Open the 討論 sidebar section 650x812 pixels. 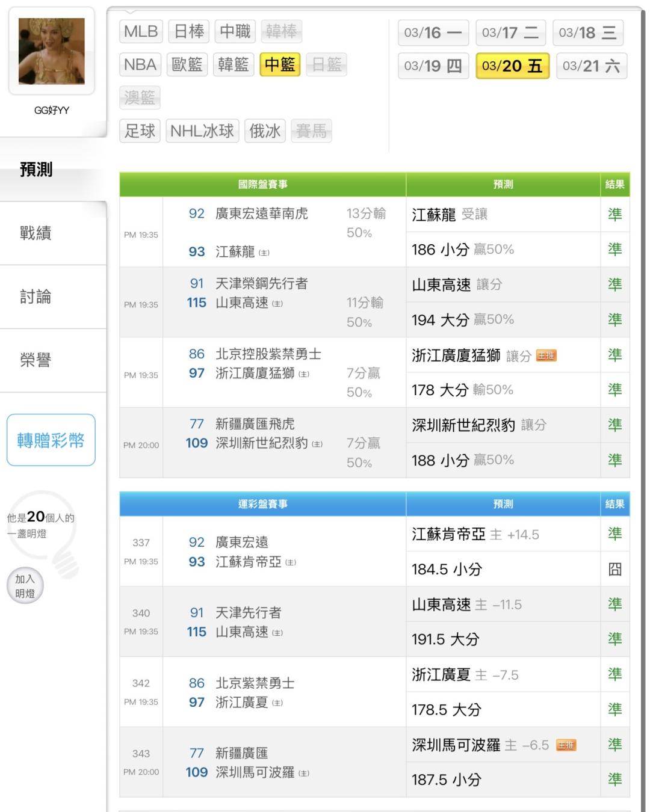click(x=36, y=297)
